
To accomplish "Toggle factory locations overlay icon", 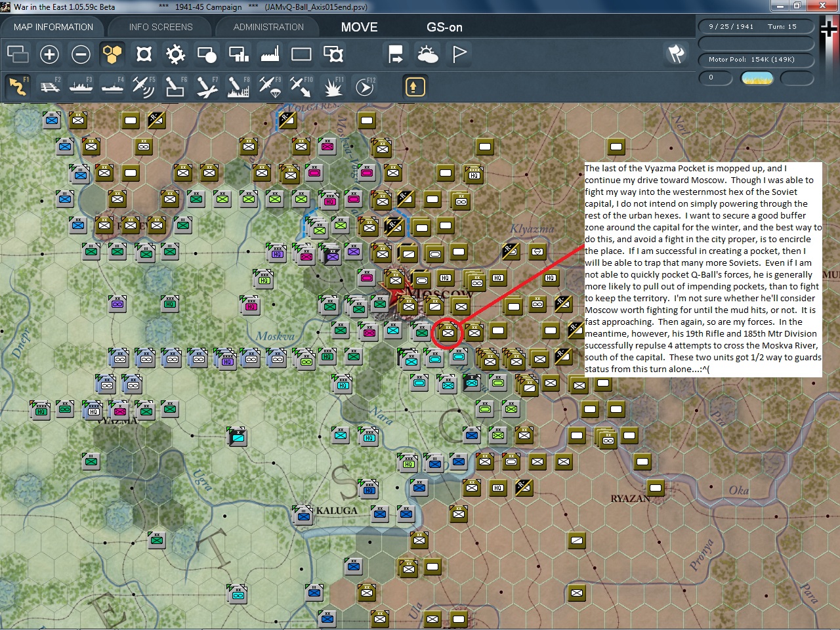I will tap(270, 54).
